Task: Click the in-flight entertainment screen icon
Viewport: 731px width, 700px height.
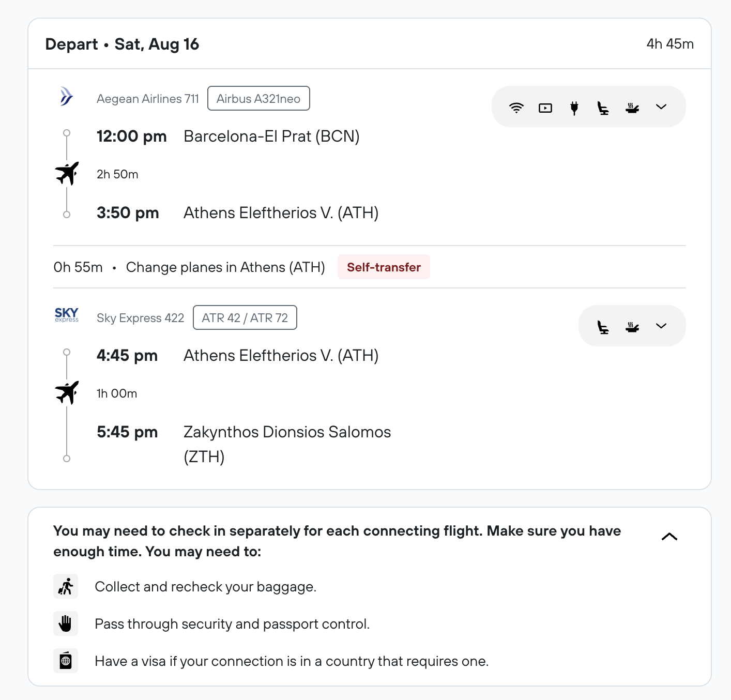Action: coord(545,108)
